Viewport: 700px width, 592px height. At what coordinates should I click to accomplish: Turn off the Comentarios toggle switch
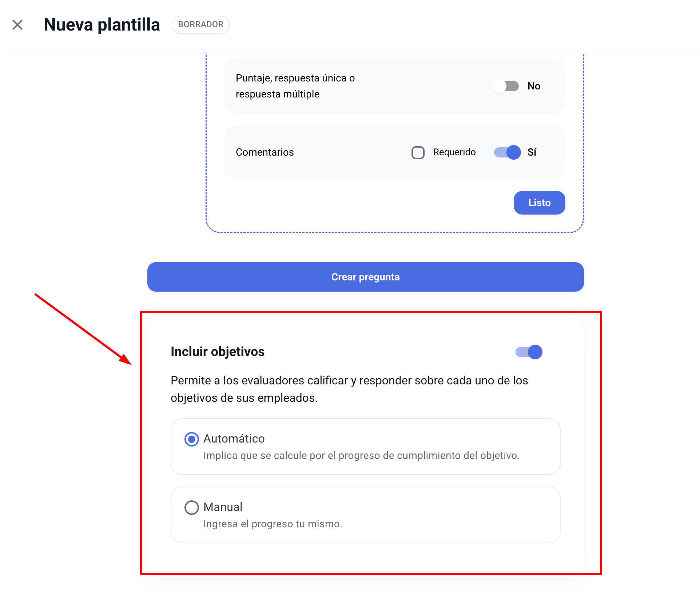pyautogui.click(x=507, y=152)
